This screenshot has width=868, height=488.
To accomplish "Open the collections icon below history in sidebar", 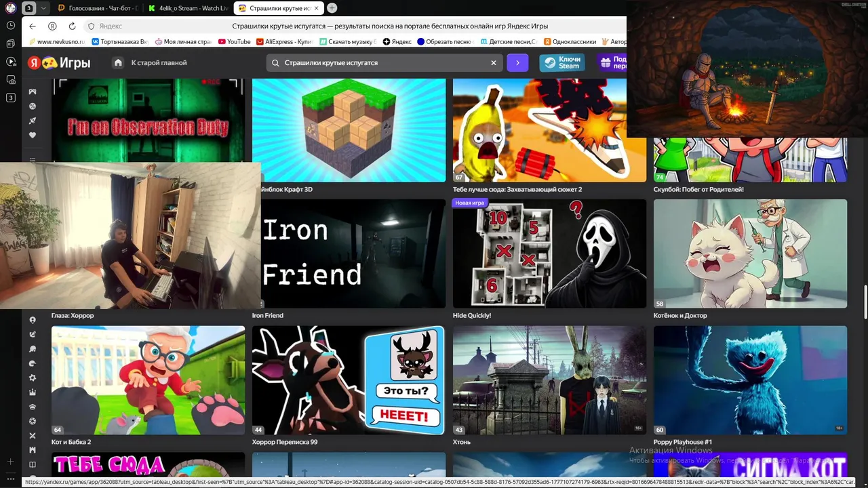I will tap(11, 43).
